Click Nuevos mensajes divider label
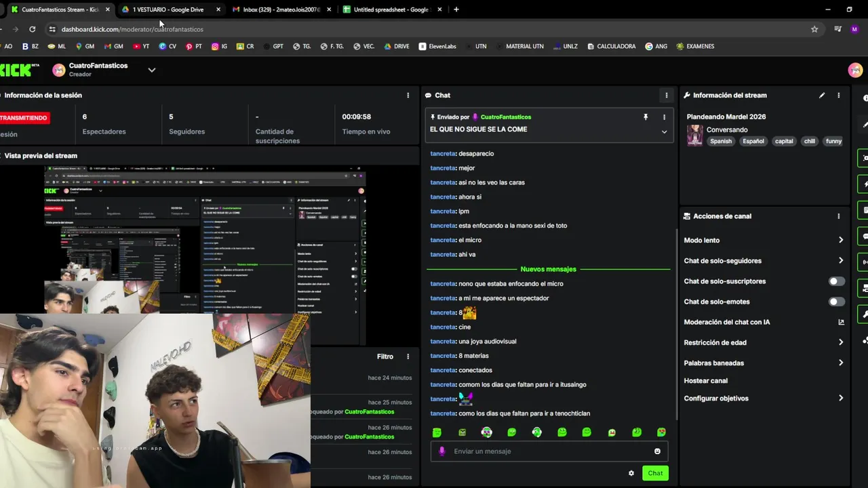868x488 pixels. click(x=548, y=269)
